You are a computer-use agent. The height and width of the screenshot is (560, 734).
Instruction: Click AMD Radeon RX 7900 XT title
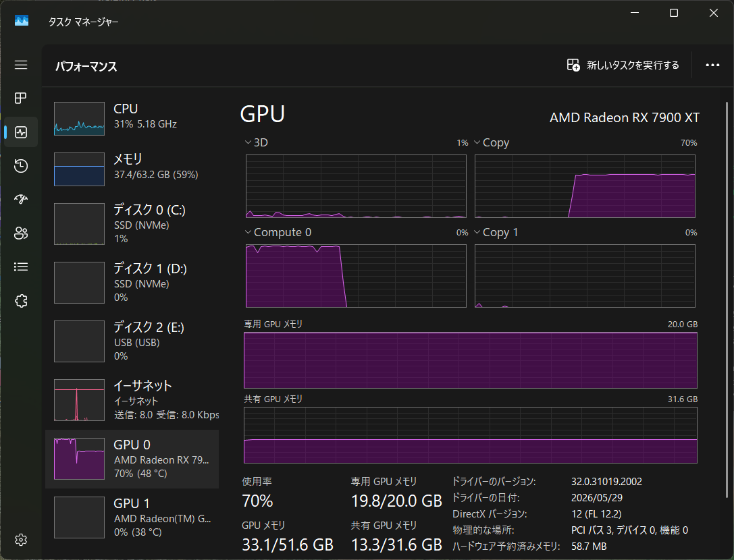coord(625,117)
